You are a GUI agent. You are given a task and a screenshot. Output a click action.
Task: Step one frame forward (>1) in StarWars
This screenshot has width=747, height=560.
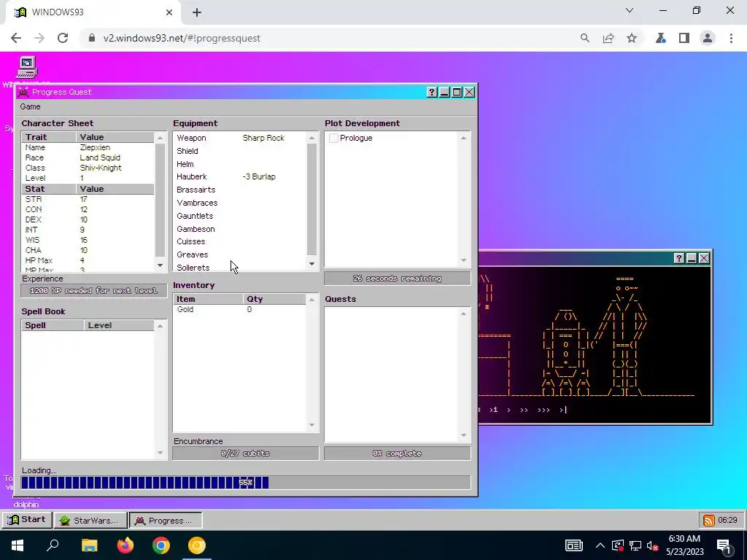494,410
